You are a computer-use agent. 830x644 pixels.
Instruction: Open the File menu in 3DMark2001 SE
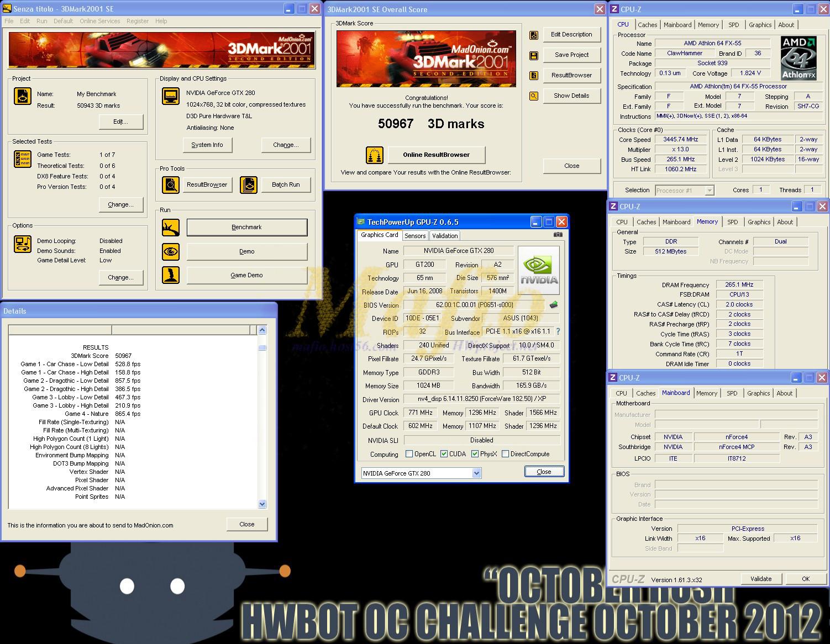[9, 21]
